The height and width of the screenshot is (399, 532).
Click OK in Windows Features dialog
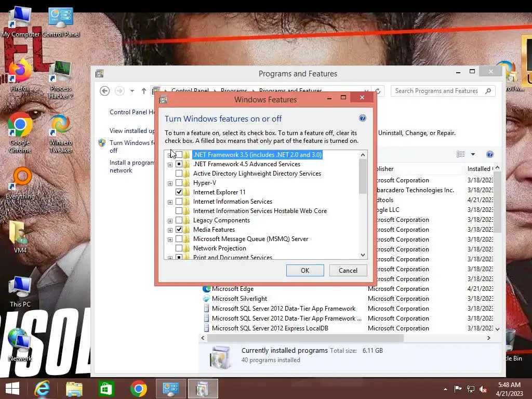[x=305, y=270]
